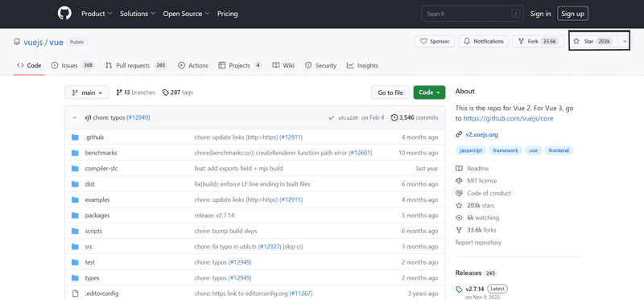Click the Sign up button
Screen dimensions: 644x300
(x=572, y=14)
